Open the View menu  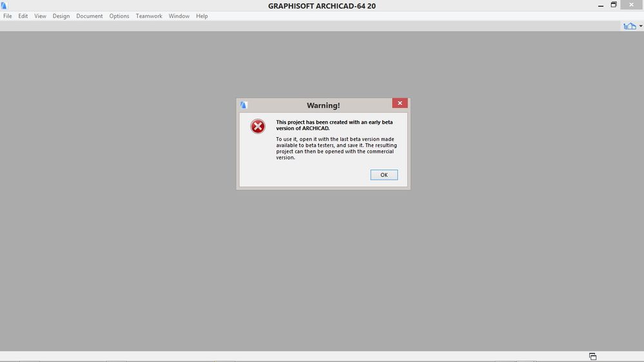point(40,16)
